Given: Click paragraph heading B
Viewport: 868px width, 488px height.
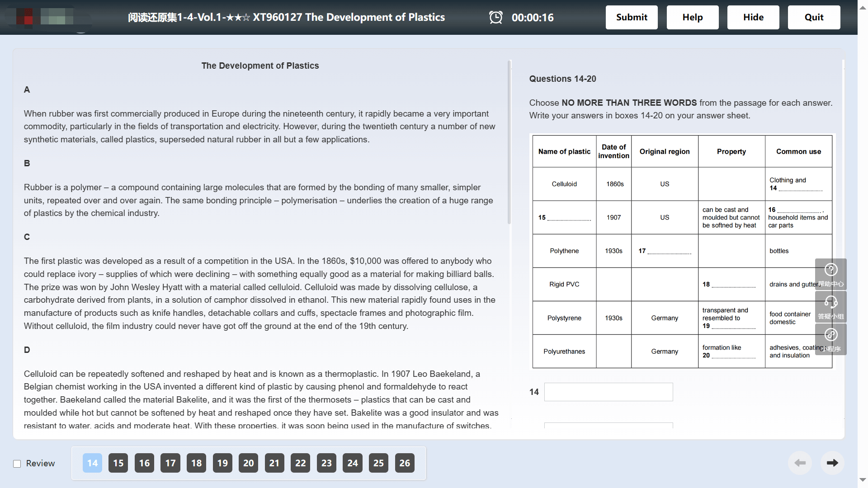Looking at the screenshot, I should coord(27,163).
